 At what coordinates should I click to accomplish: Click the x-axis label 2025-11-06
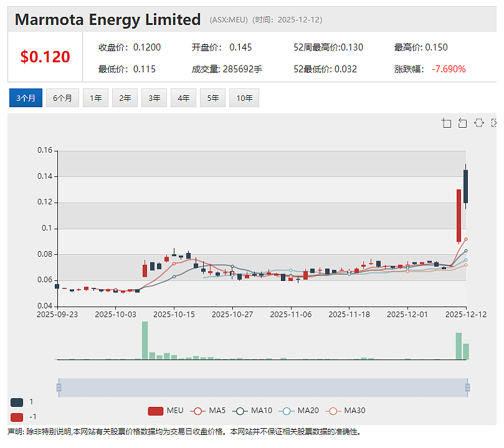pos(290,315)
